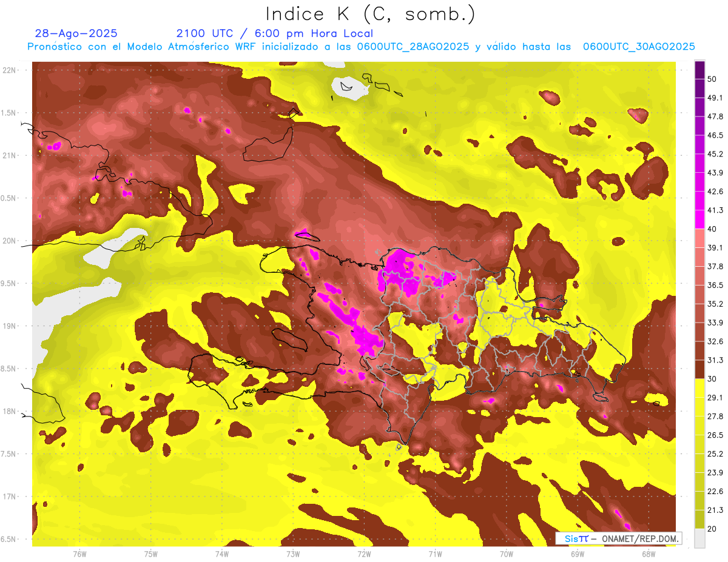
Task: Click the colorbar value '29.1'
Action: 715,398
